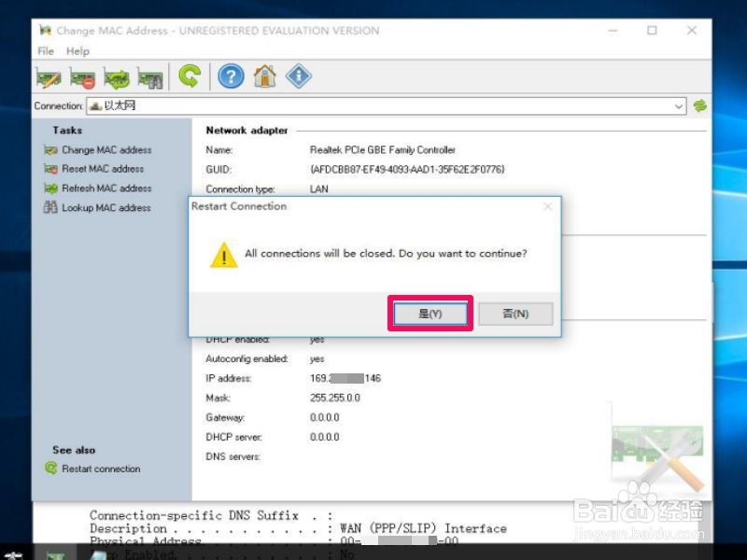Click Restart connection under See also

click(x=101, y=469)
